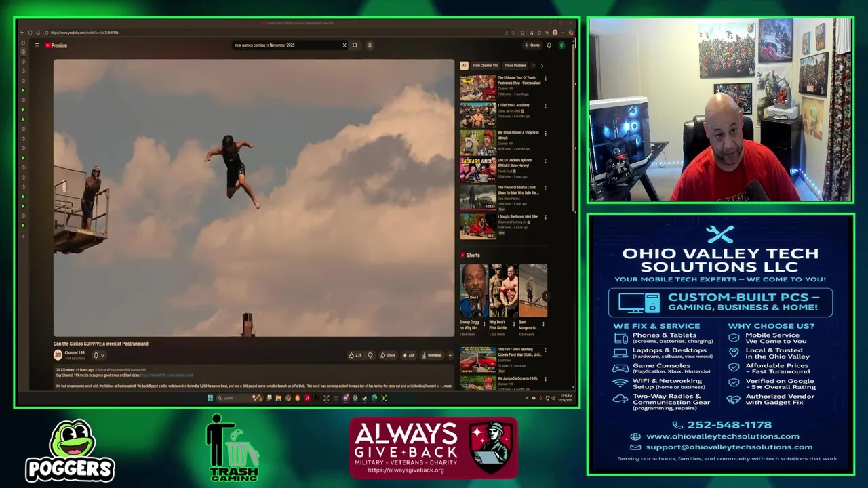Click the Share button

point(388,355)
